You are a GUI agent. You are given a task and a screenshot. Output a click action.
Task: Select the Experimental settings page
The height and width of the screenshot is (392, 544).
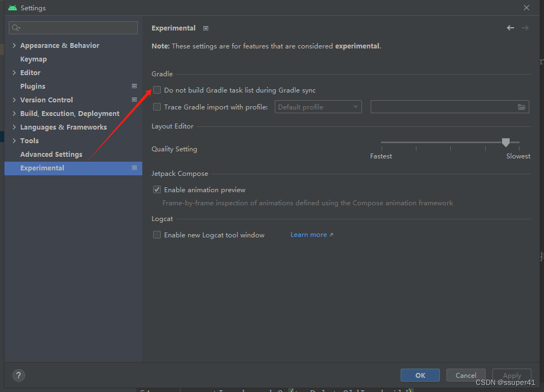coord(73,168)
